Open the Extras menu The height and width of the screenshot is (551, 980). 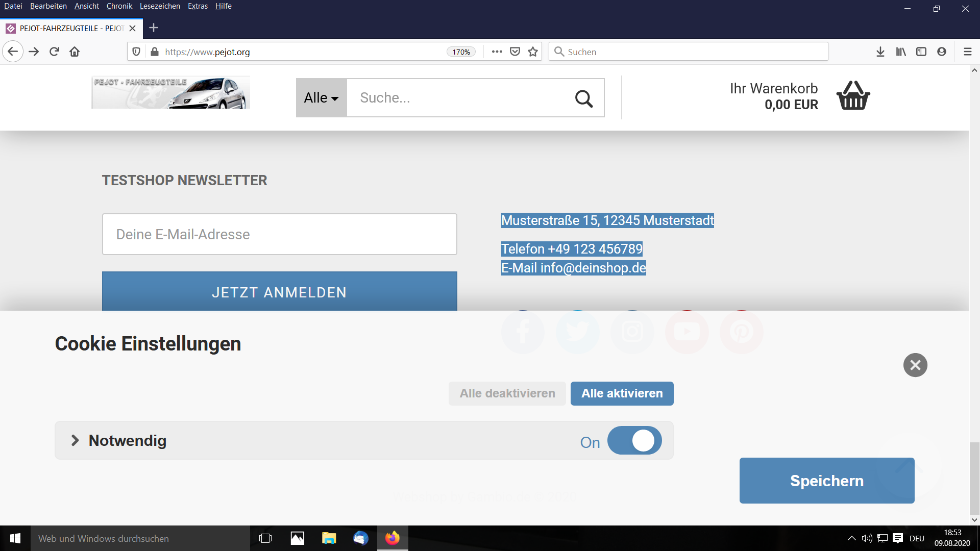point(198,6)
